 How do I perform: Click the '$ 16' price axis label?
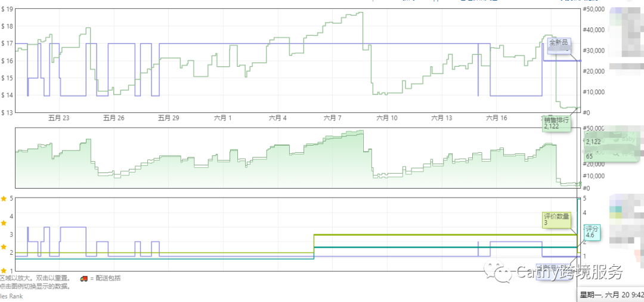(x=8, y=61)
